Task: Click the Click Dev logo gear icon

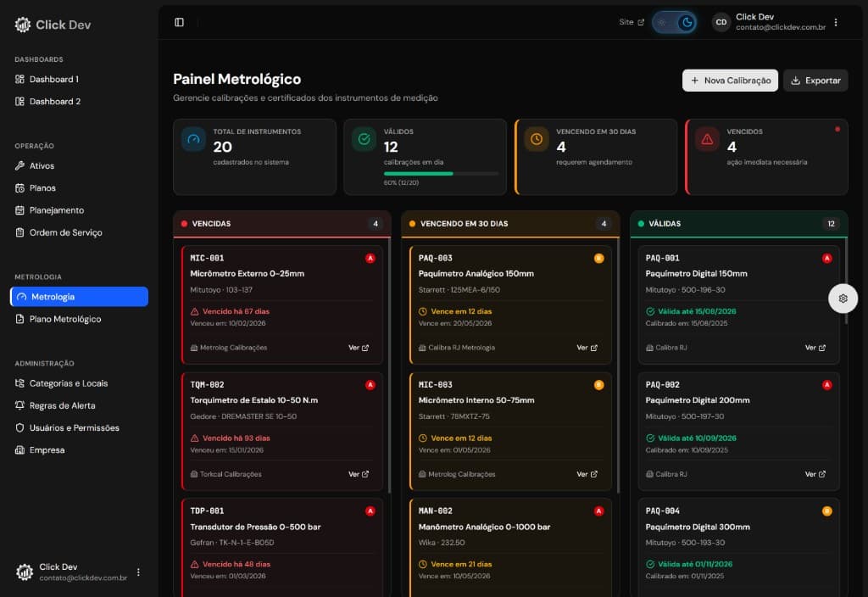Action: (x=23, y=25)
